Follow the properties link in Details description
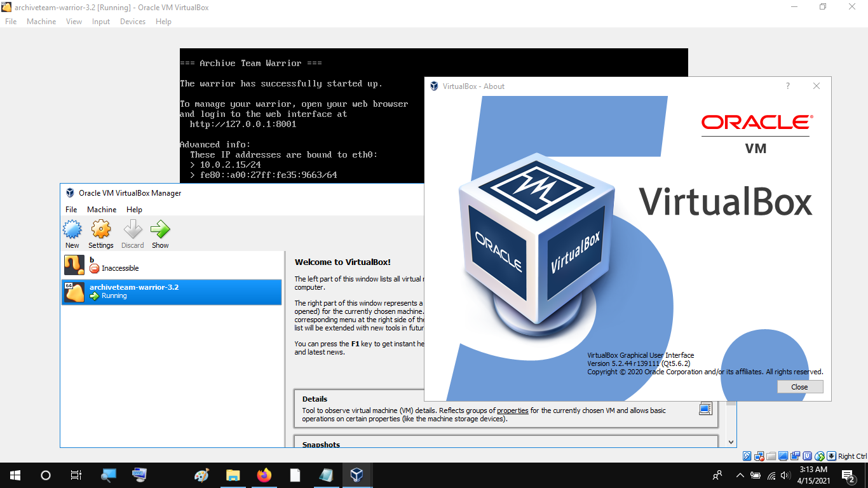The width and height of the screenshot is (868, 488). click(513, 410)
